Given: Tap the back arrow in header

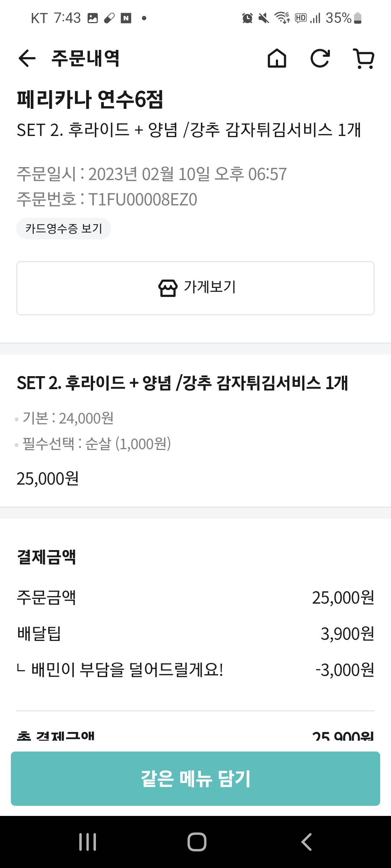Looking at the screenshot, I should [27, 58].
